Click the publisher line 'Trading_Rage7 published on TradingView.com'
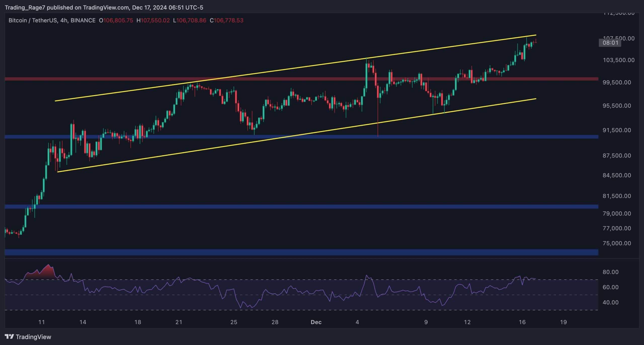The image size is (644, 345). (x=67, y=8)
